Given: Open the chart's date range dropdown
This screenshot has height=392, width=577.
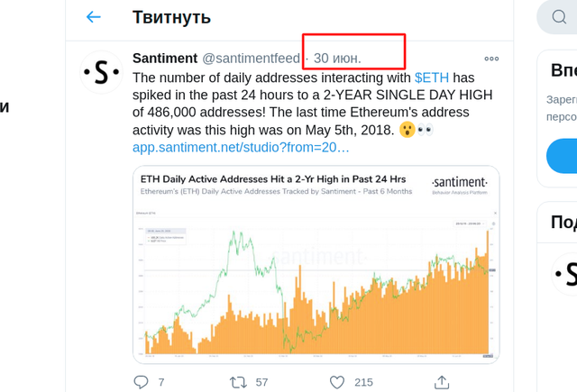Looking at the screenshot, I should (470, 223).
